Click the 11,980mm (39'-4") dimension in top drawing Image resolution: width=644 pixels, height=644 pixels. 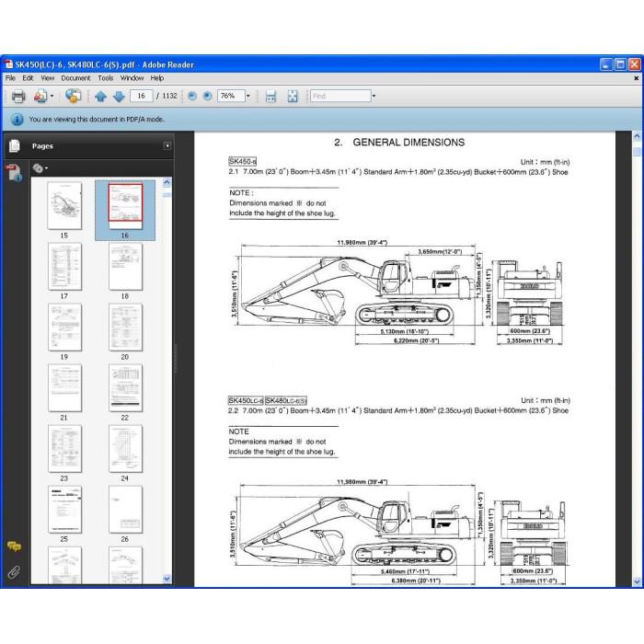click(362, 242)
